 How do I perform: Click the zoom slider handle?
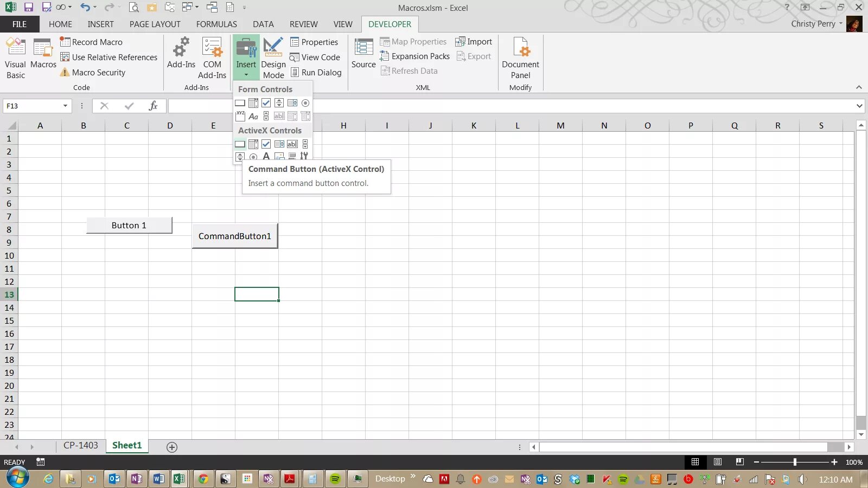(x=795, y=462)
